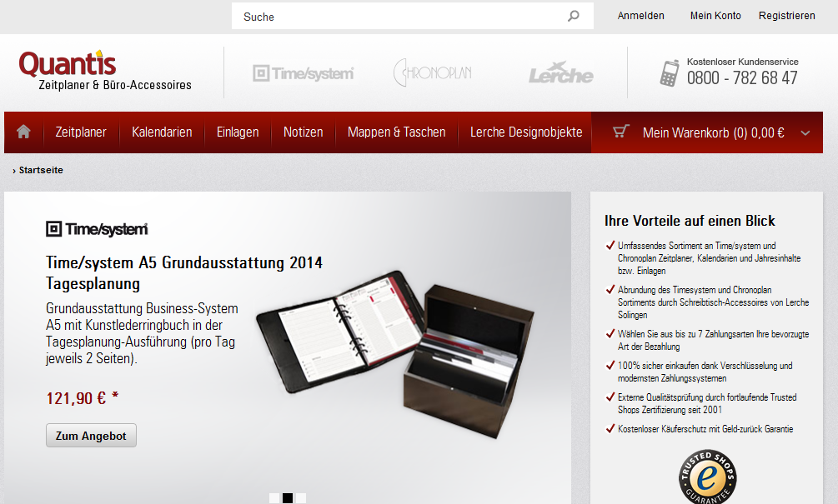
Task: Expand the Mein Warenkorb dropdown arrow
Action: coord(805,133)
